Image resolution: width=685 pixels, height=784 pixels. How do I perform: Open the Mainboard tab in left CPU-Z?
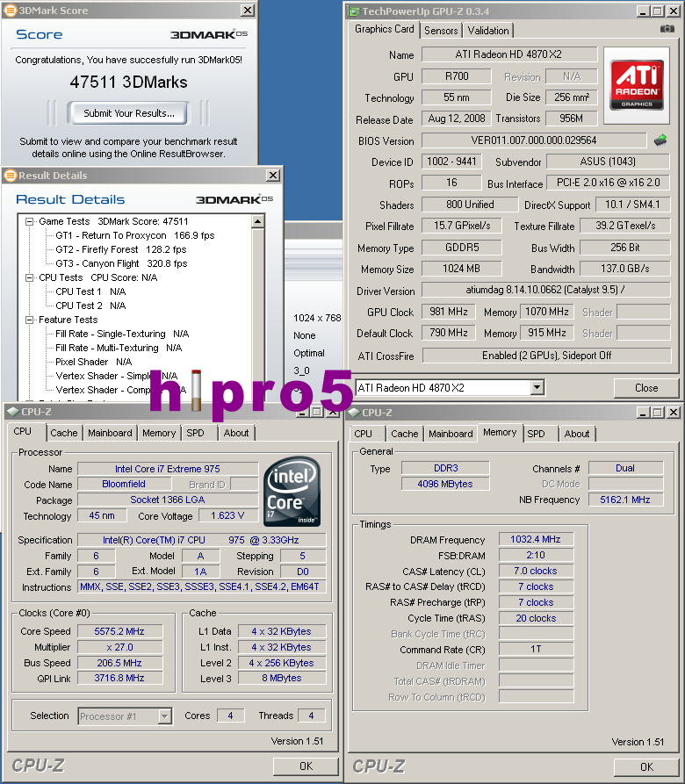tap(110, 433)
